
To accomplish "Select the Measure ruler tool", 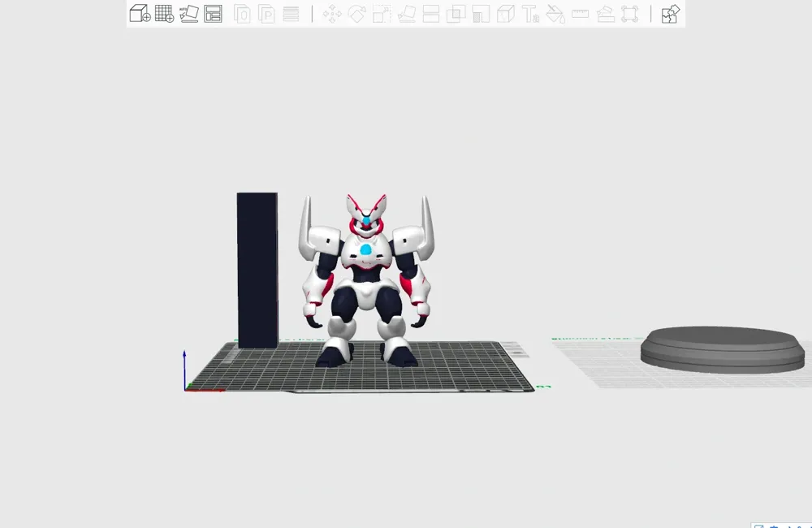I will (x=580, y=14).
